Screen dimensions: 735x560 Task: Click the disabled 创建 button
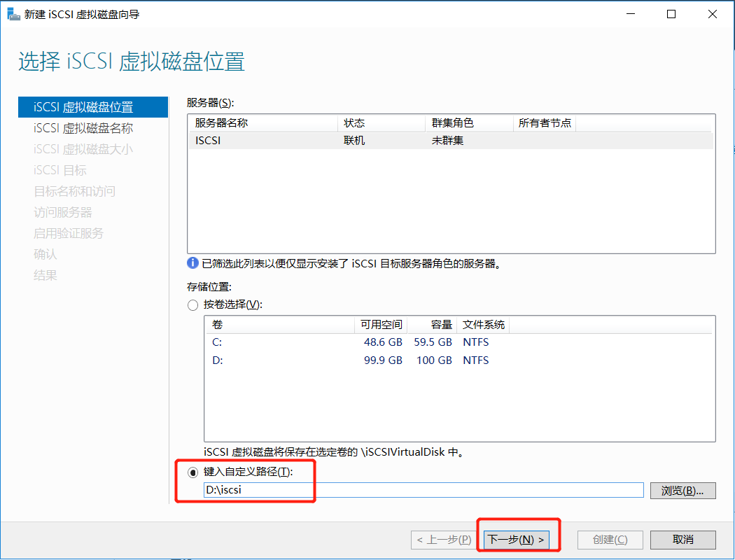coord(610,539)
